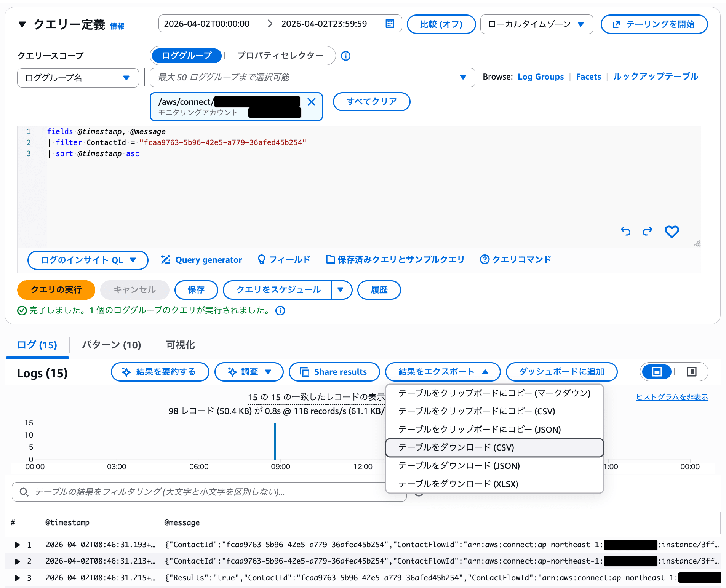The height and width of the screenshot is (588, 726).
Task: Switch to the split-pane layout view
Action: pyautogui.click(x=691, y=372)
